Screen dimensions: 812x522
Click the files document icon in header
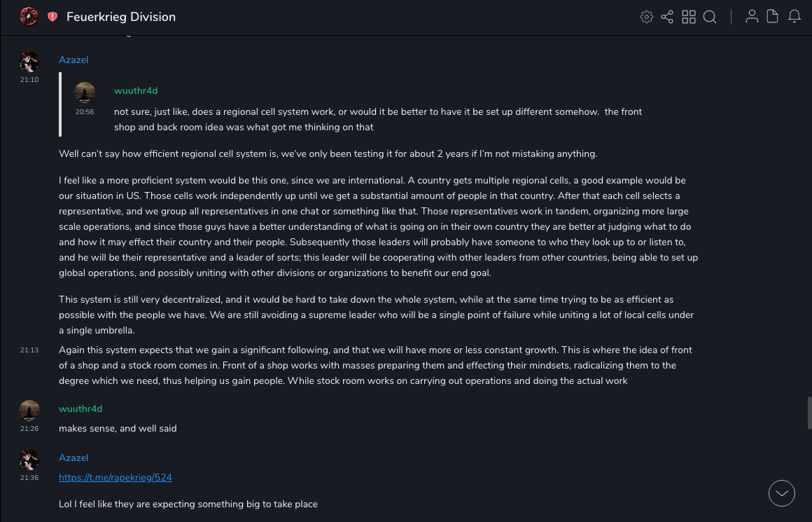[x=773, y=17]
